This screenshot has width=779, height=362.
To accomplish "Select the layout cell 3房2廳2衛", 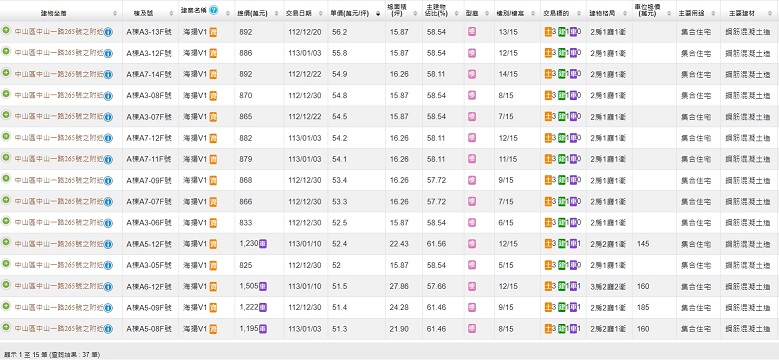I will click(x=609, y=287).
